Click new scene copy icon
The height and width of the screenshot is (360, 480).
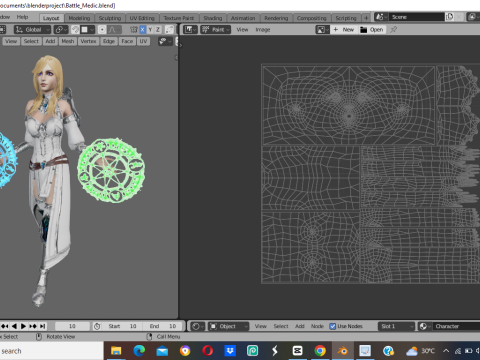pyautogui.click(x=449, y=17)
